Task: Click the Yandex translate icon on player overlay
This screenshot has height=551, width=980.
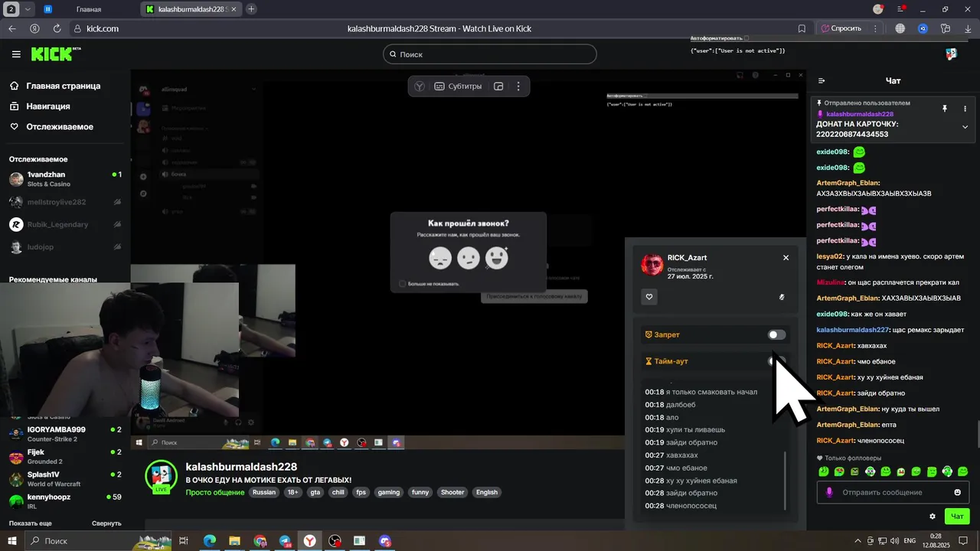Action: tap(420, 86)
